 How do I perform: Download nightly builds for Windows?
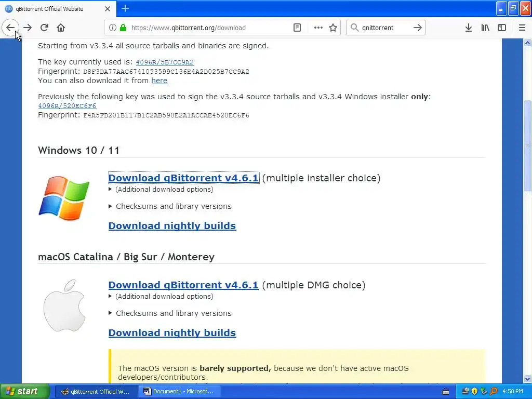click(x=172, y=225)
